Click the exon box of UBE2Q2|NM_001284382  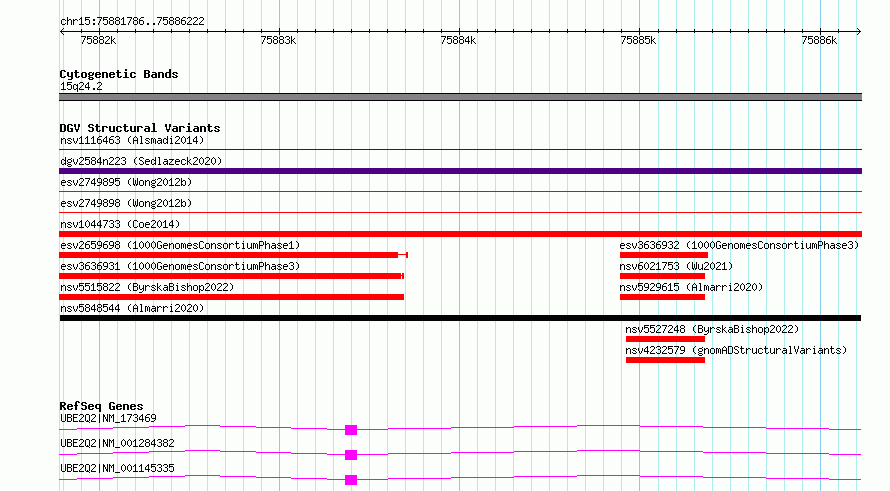(x=351, y=455)
